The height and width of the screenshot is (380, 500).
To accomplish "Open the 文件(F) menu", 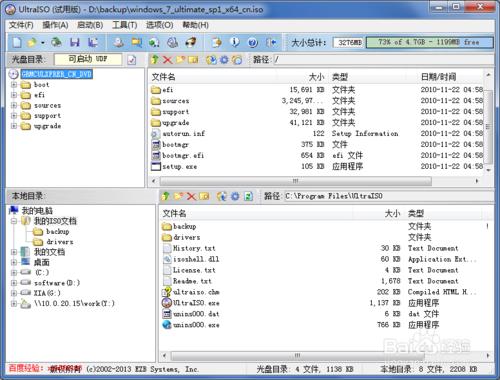I will (21, 25).
